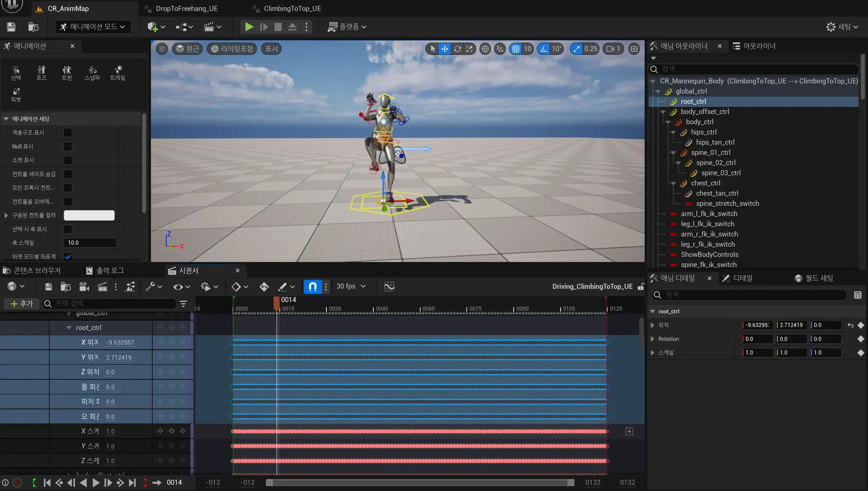This screenshot has width=868, height=491.
Task: Switch to the DropToFreehang_UE tab
Action: tap(186, 8)
